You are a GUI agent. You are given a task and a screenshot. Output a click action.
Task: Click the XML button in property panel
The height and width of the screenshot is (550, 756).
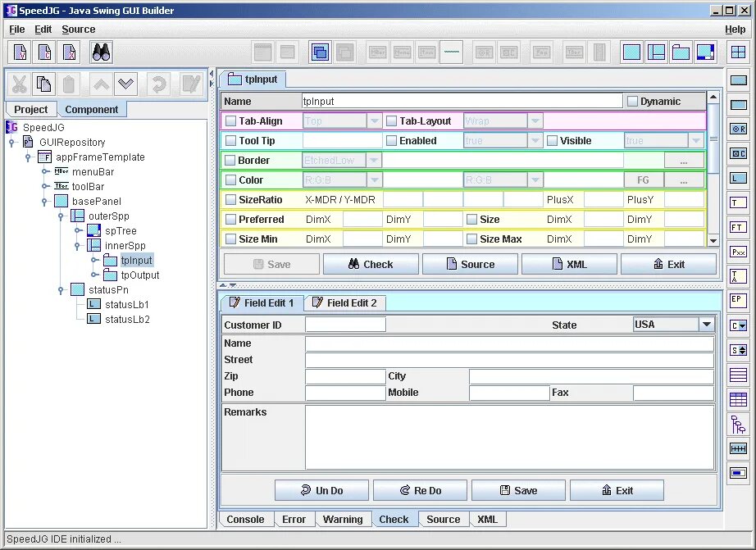click(x=569, y=264)
